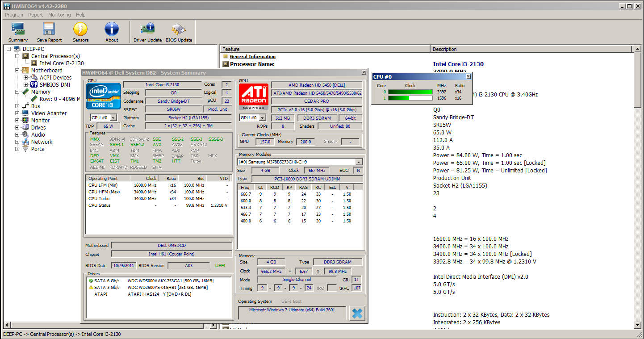Click the Intel H61 (Cougar Point) chipset field
This screenshot has height=339, width=644.
pos(171,254)
